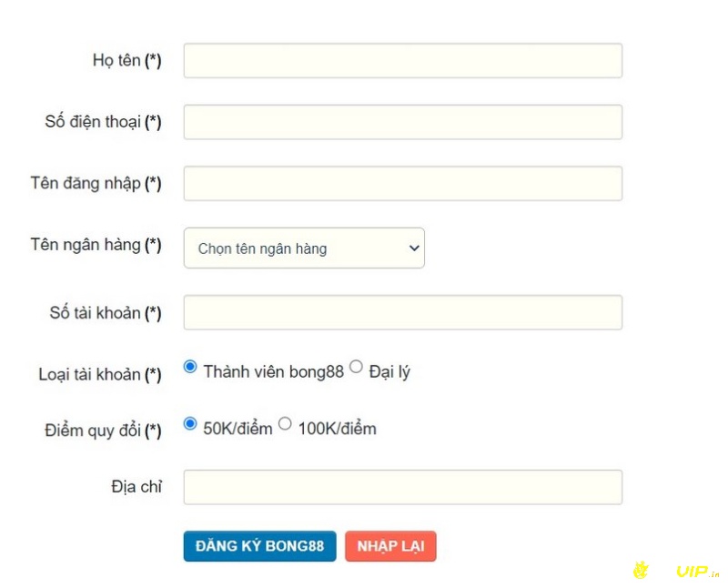Click the Loại tài khoản (*) label
Screen dimensions: 728x588
[100, 374]
